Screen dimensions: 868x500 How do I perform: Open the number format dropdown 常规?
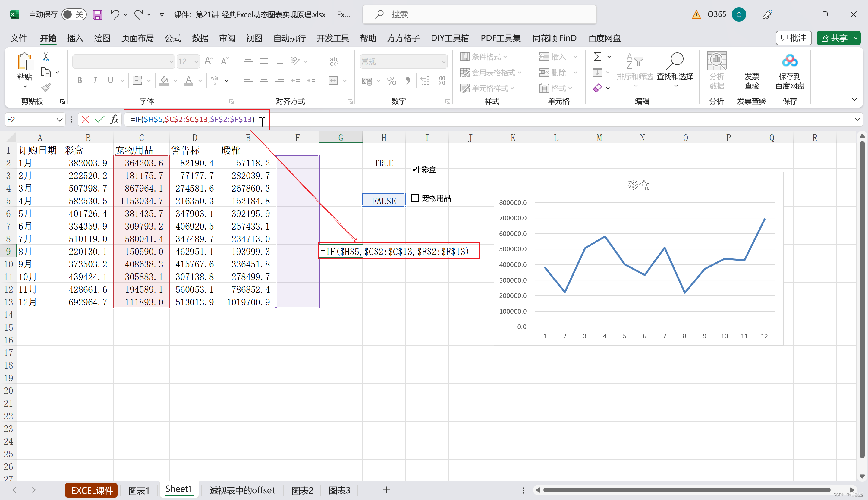(x=444, y=62)
